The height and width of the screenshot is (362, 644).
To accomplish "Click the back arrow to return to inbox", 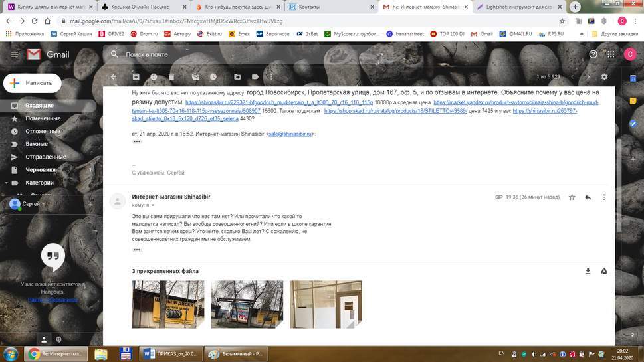I will click(x=114, y=77).
